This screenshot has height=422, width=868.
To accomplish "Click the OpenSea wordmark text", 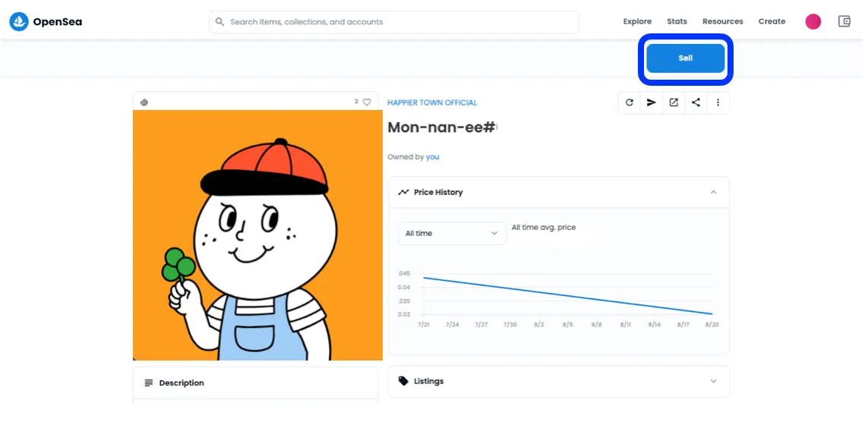I will tap(58, 22).
